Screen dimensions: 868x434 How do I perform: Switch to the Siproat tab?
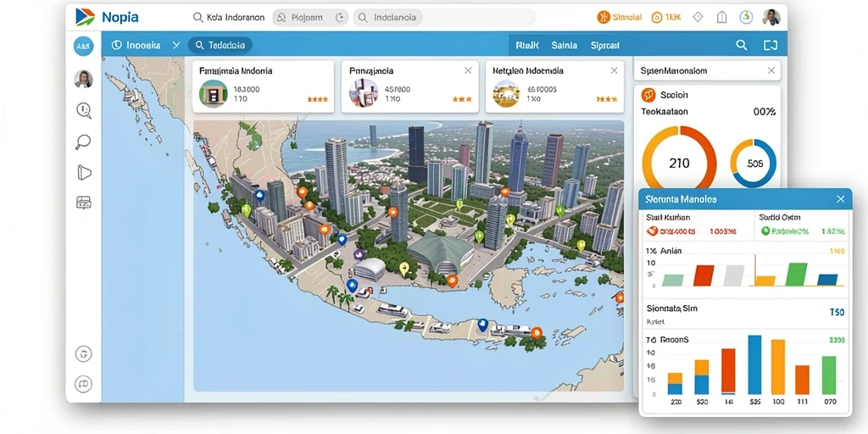[x=604, y=46]
